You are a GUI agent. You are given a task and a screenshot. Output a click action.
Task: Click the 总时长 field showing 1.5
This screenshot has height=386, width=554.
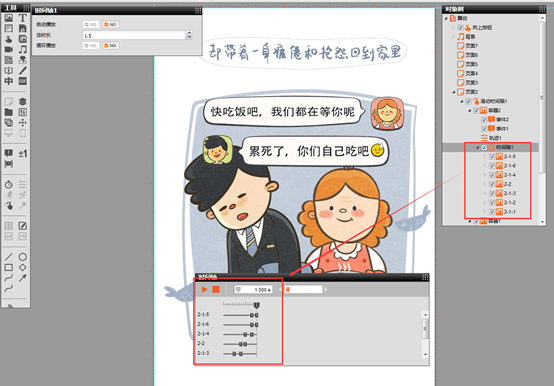[x=134, y=35]
